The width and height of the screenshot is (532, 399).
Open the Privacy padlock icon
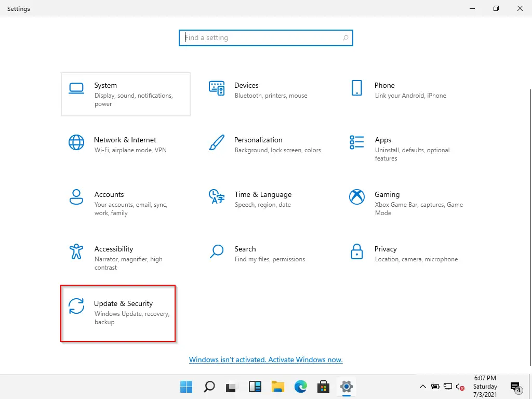pos(356,252)
